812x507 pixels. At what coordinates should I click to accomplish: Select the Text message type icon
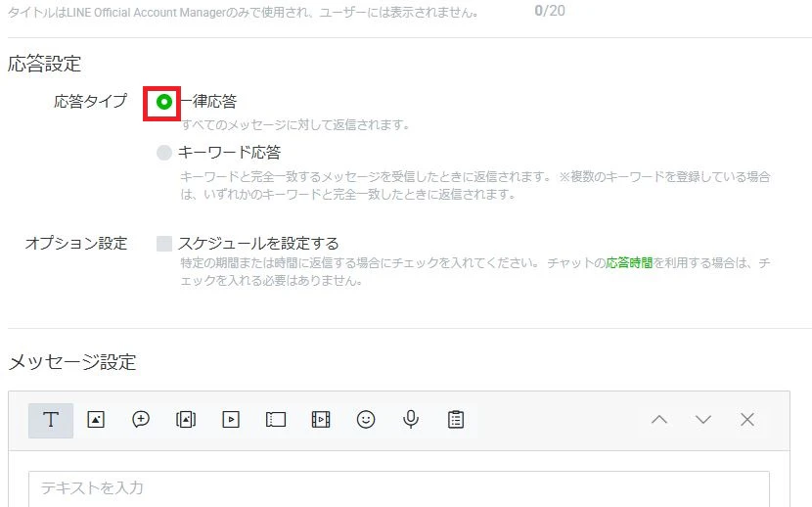(51, 420)
